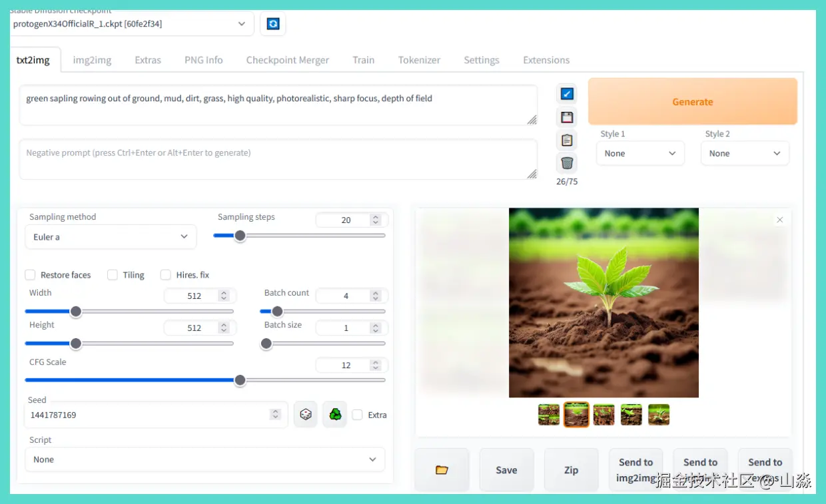Expand the Style 2 dropdown

tap(745, 153)
